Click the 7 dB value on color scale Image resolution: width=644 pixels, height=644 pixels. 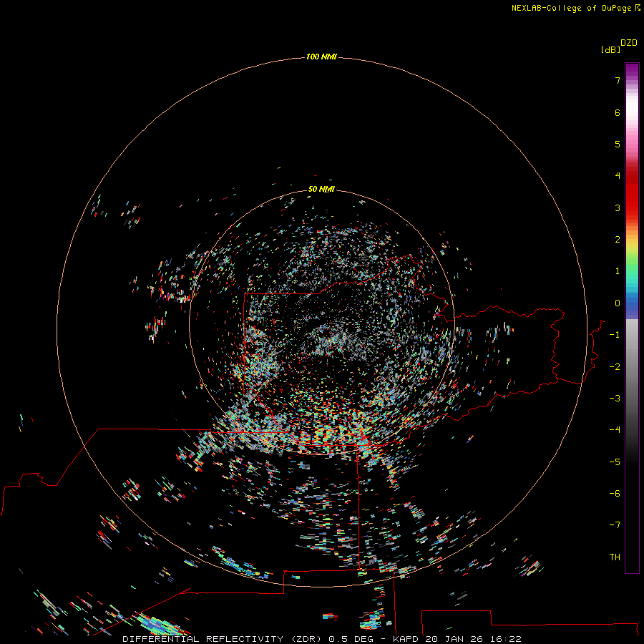(x=618, y=80)
